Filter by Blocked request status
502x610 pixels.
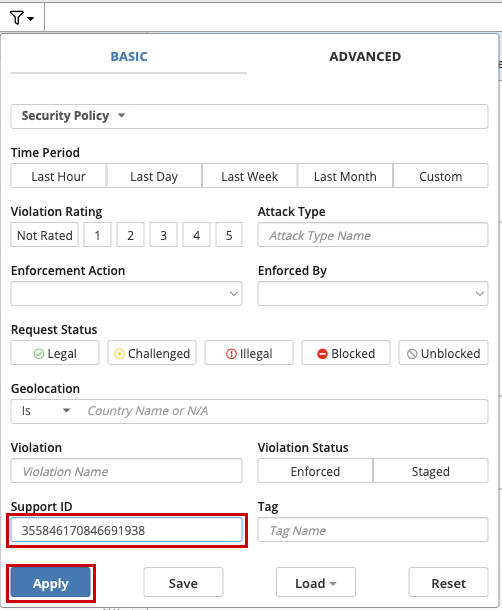pos(346,353)
